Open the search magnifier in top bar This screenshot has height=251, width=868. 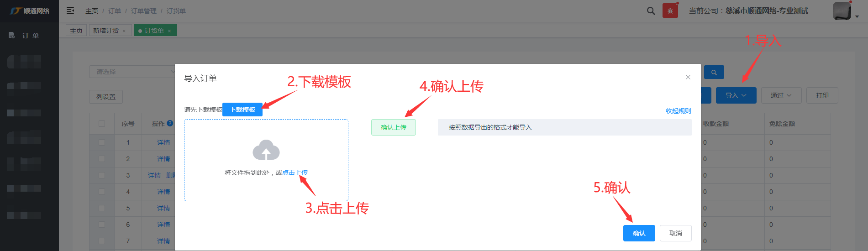click(651, 11)
